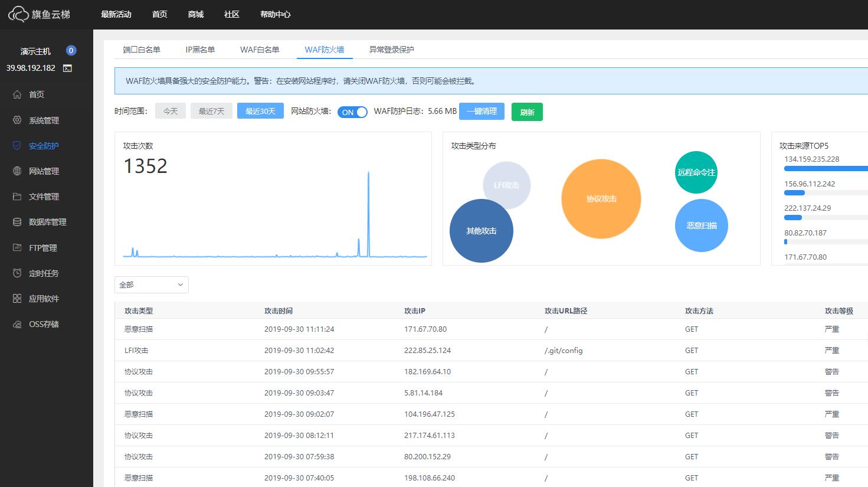Click the 应用软件 grid icon
This screenshot has height=487, width=868.
tap(17, 299)
